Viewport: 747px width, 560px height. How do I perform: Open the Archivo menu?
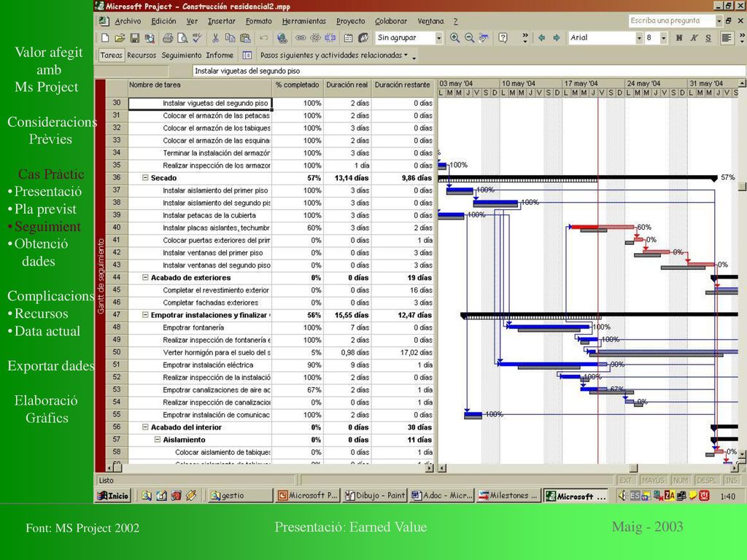pyautogui.click(x=128, y=21)
